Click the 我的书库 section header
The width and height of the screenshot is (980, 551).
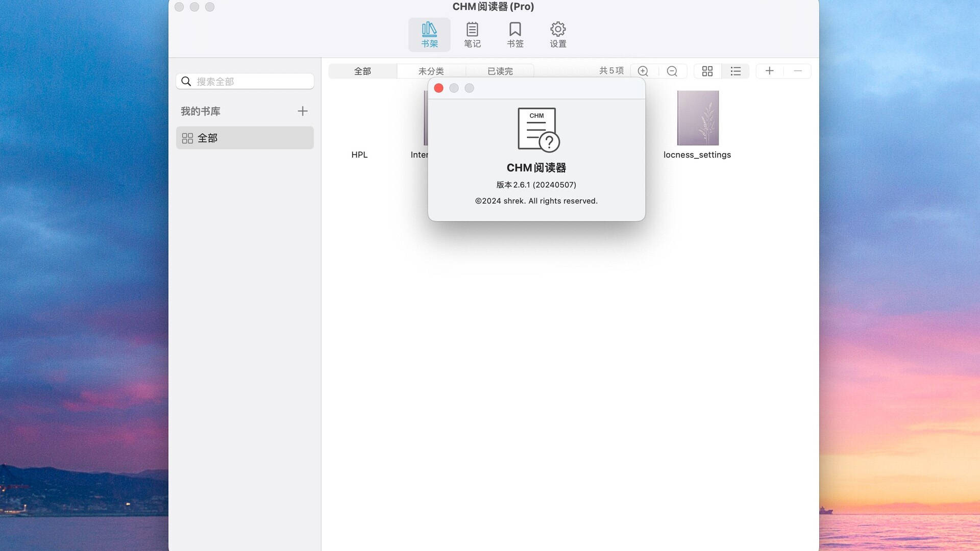[x=201, y=111]
